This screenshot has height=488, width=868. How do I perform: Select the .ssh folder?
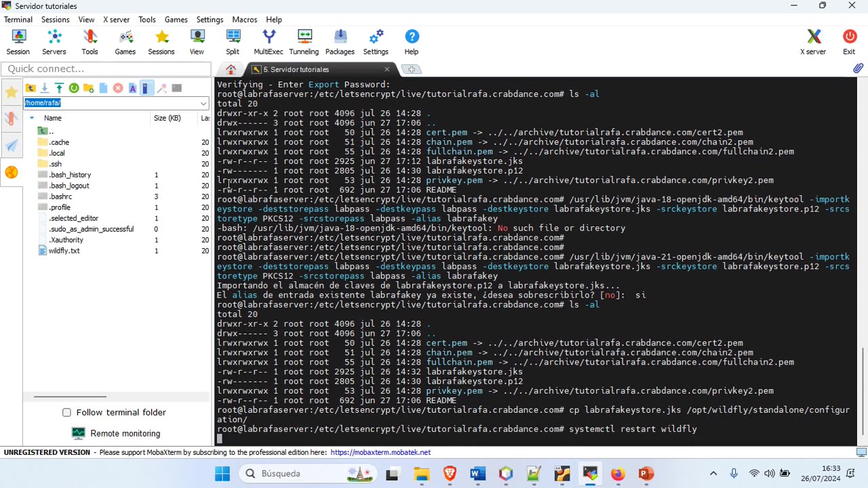click(56, 164)
